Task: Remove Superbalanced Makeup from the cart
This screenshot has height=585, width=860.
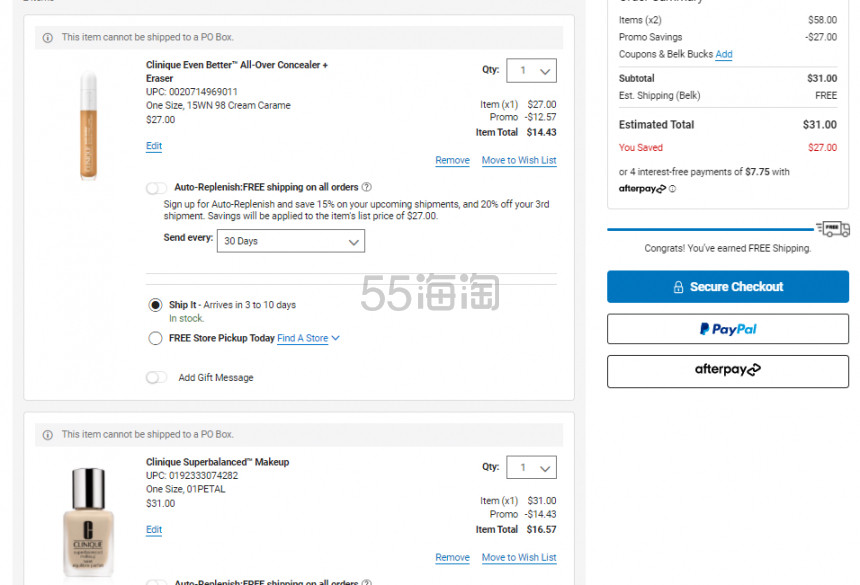Action: (452, 557)
